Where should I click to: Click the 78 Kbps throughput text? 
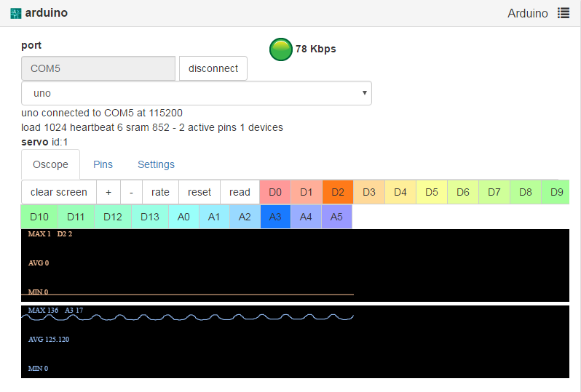click(x=316, y=49)
